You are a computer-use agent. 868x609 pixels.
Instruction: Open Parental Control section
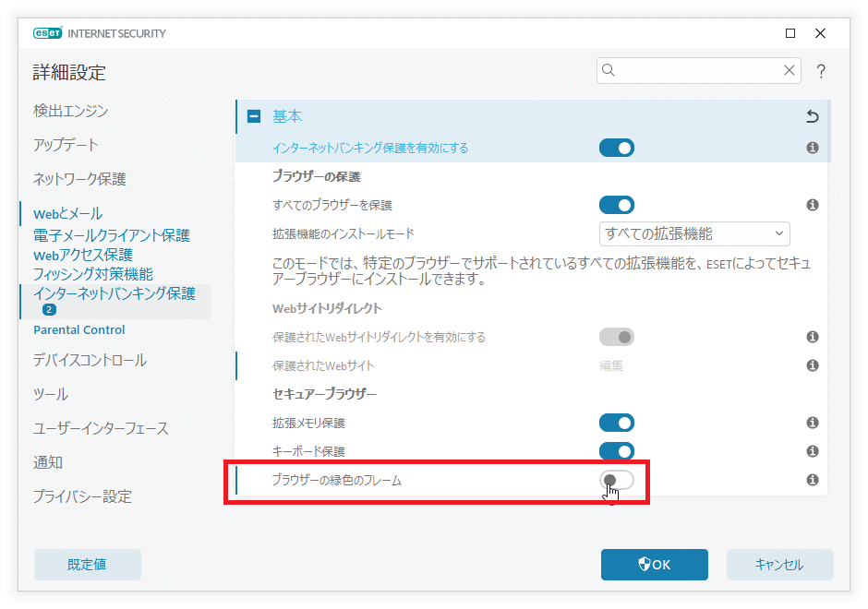[79, 329]
